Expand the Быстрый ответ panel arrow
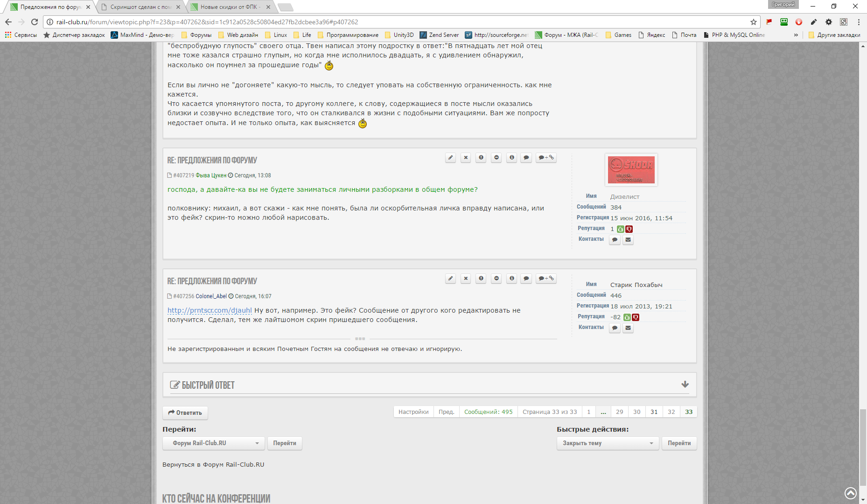Image resolution: width=867 pixels, height=504 pixels. 685,385
